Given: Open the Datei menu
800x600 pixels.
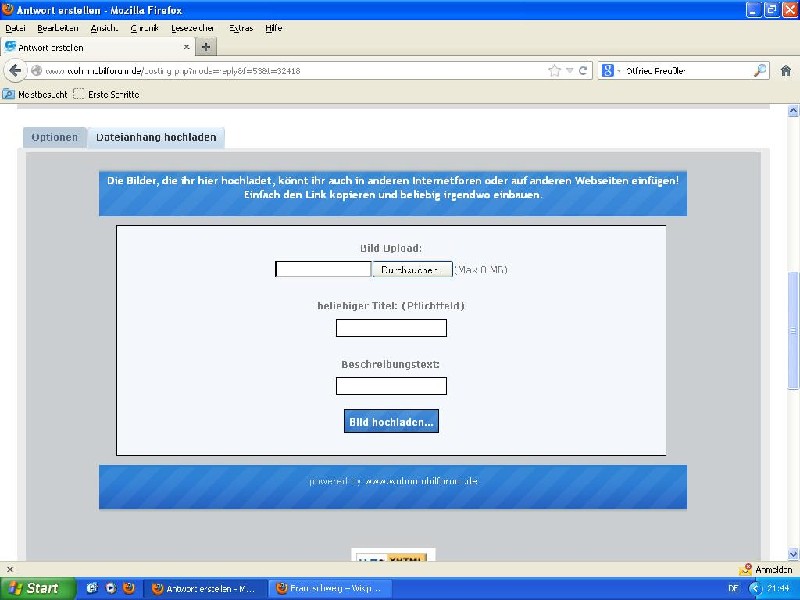Looking at the screenshot, I should pyautogui.click(x=15, y=28).
